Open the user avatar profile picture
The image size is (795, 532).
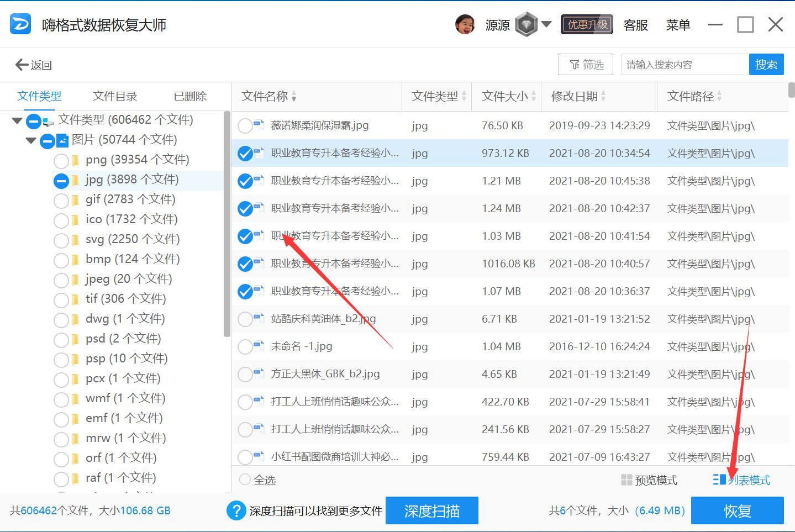(465, 25)
